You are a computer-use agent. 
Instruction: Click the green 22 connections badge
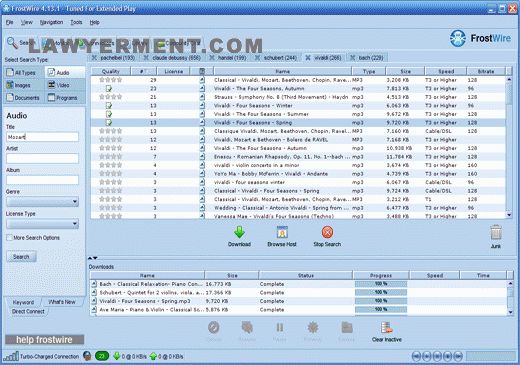[x=102, y=356]
